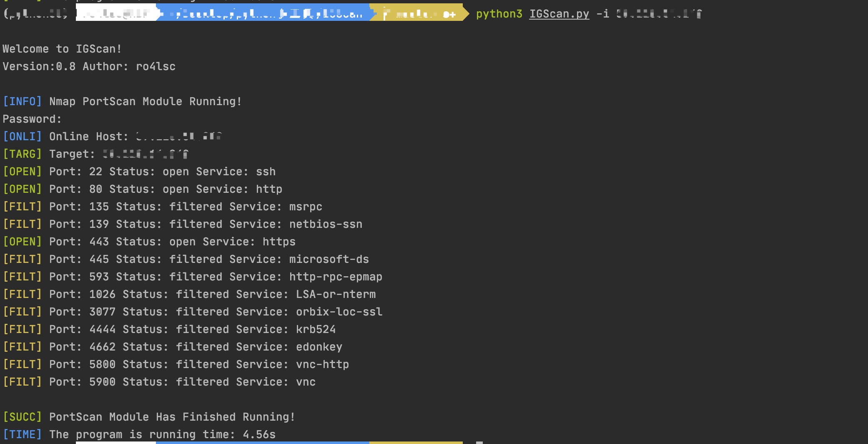The image size is (868, 444).
Task: Click the [SUCC] PortScan Module Finished line
Action: (x=149, y=417)
